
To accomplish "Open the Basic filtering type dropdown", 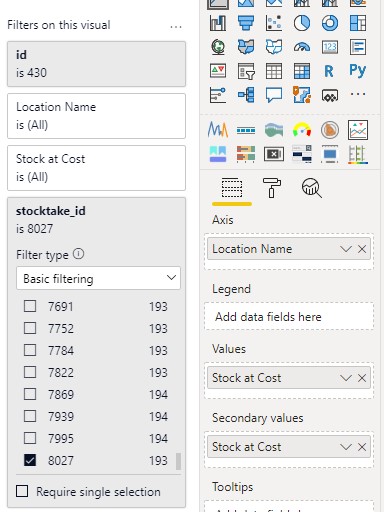I will click(98, 278).
